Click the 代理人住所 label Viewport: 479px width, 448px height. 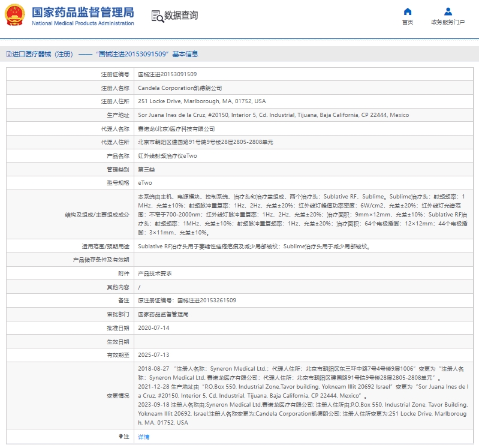(x=115, y=142)
